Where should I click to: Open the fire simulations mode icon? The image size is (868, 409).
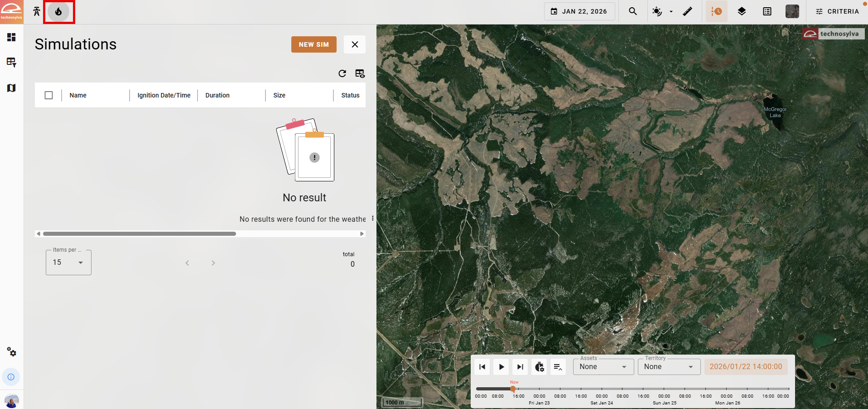[58, 12]
